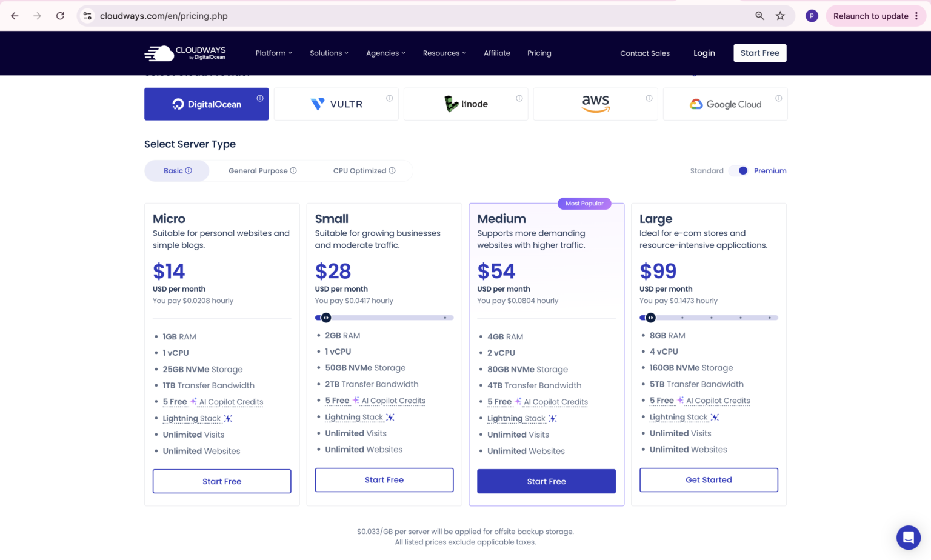Screen dimensions: 931x560
Task: Select the Standard option label
Action: coord(707,171)
